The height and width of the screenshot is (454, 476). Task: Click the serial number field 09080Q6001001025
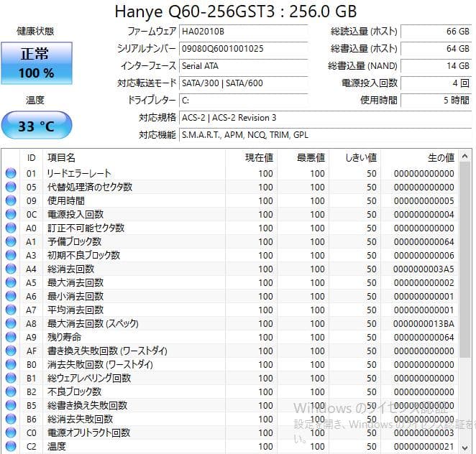point(244,49)
